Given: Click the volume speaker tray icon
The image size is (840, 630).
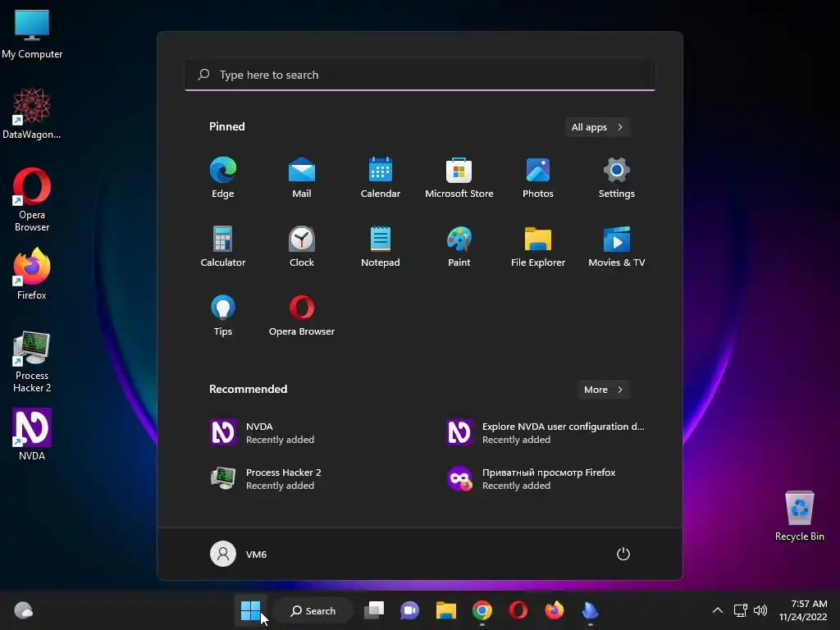Looking at the screenshot, I should point(760,610).
